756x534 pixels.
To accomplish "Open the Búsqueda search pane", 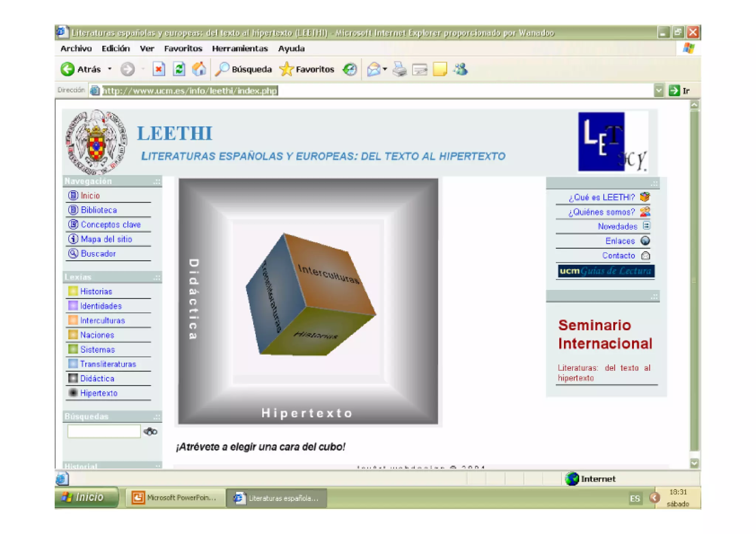I will click(x=243, y=69).
